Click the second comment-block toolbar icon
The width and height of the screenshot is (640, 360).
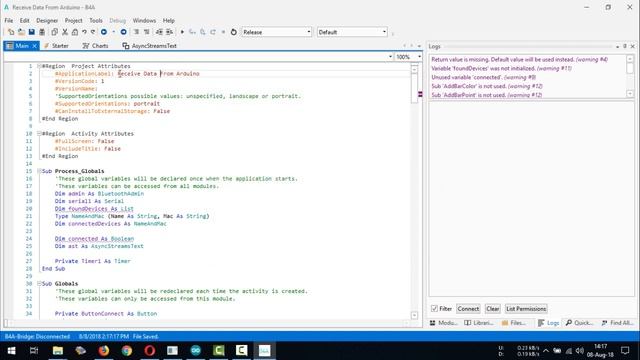[169, 32]
